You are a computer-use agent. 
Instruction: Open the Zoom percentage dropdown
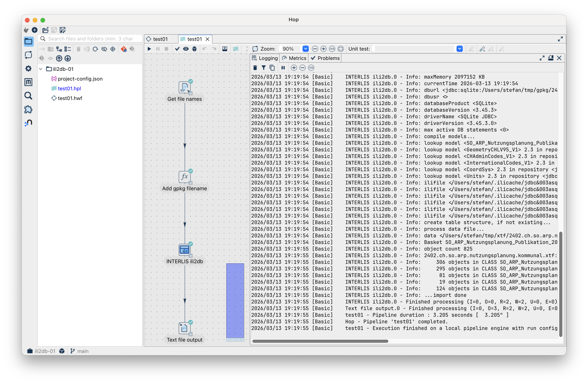pos(306,49)
